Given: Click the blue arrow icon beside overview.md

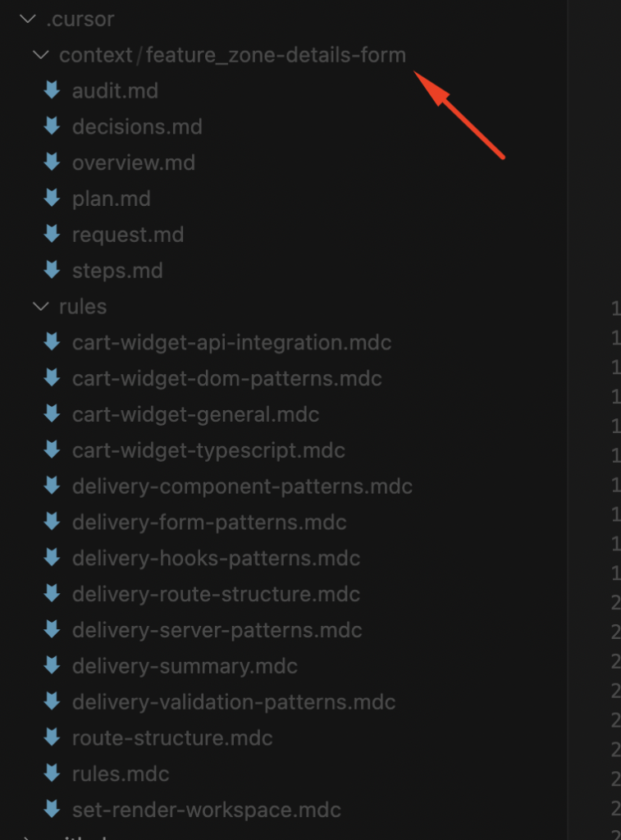Looking at the screenshot, I should point(53,162).
